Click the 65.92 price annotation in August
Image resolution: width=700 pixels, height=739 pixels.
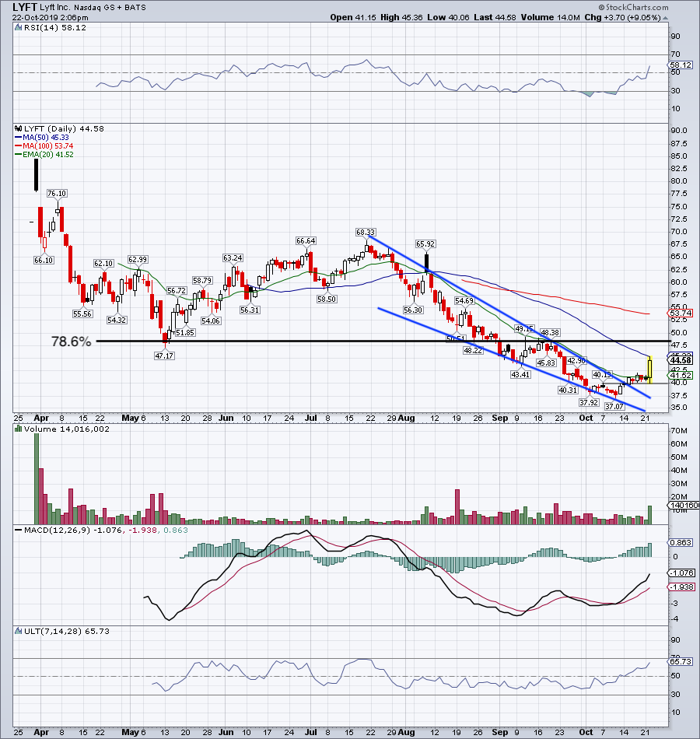[x=425, y=243]
